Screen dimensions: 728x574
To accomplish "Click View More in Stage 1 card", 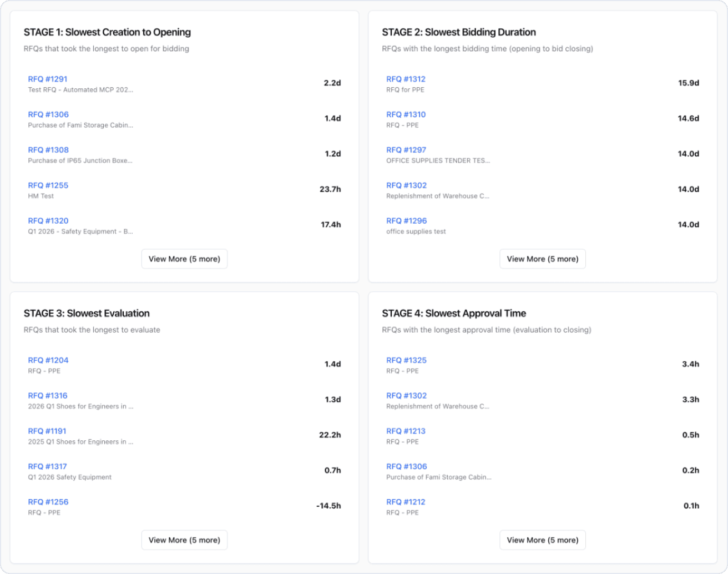I will [184, 259].
